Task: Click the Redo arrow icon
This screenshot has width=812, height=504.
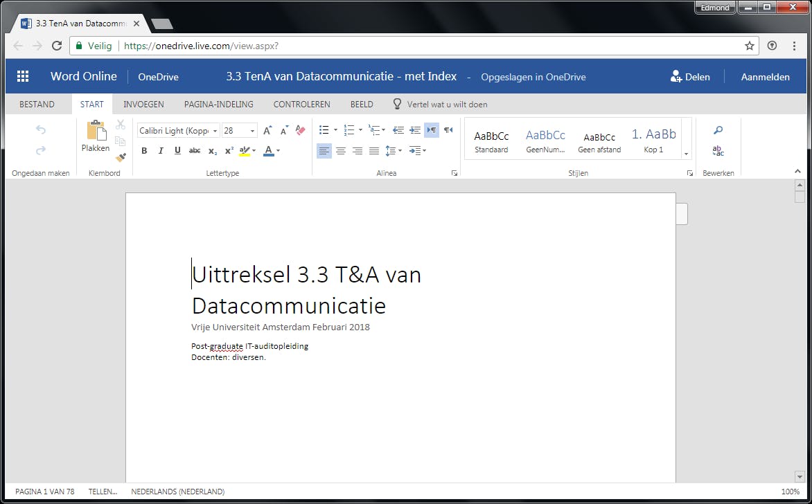Action: 40,151
